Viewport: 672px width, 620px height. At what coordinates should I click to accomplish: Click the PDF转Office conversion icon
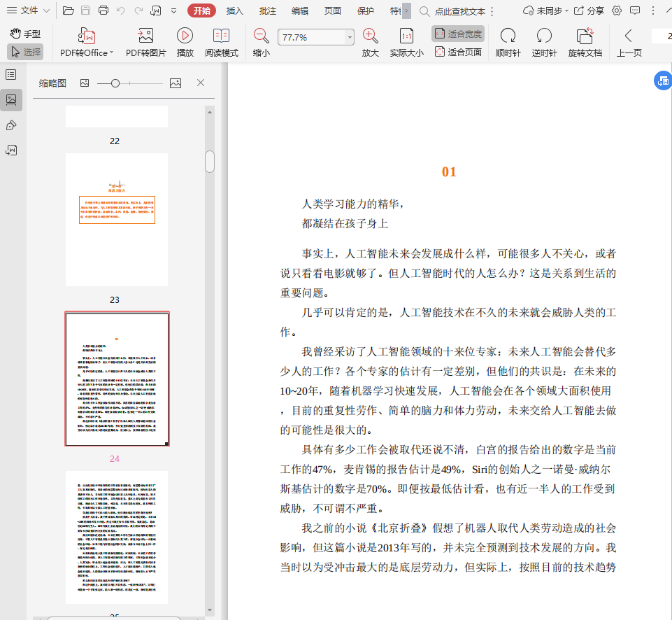(87, 36)
